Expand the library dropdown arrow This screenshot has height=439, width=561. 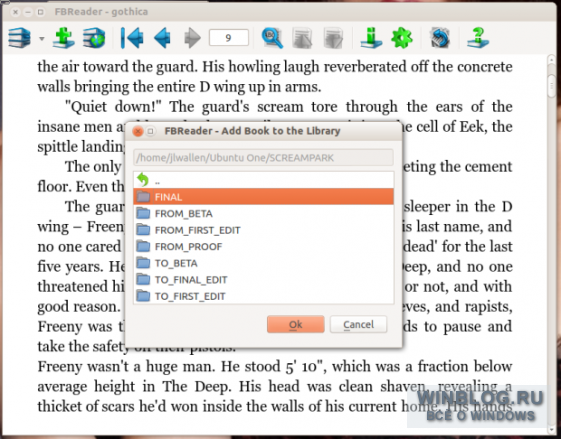point(42,38)
